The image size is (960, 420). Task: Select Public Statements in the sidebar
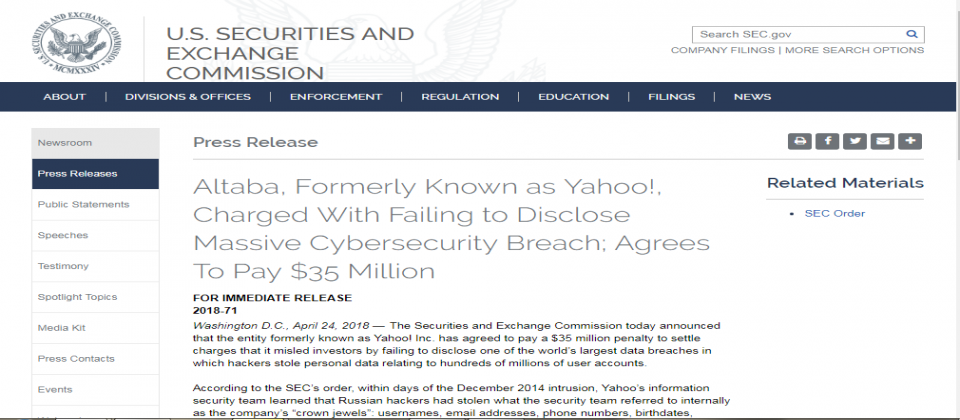(x=83, y=205)
